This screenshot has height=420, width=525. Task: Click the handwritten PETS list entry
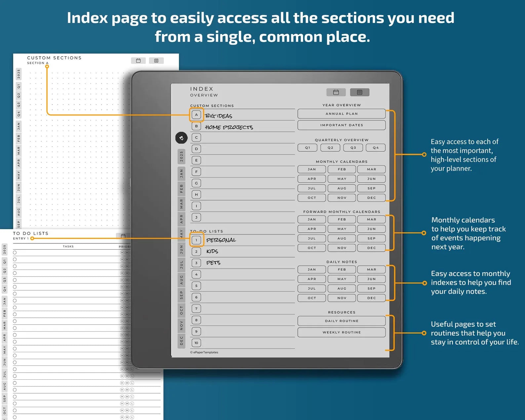coord(213,263)
